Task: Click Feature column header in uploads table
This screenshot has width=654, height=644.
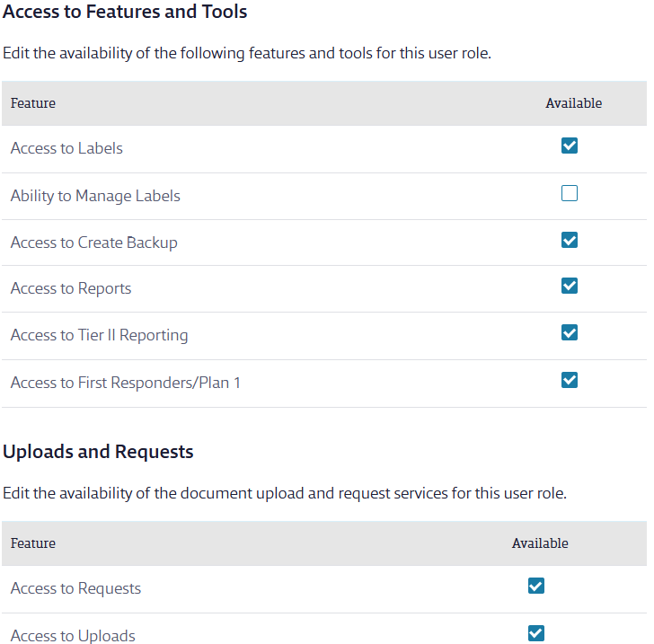Action: coord(33,543)
